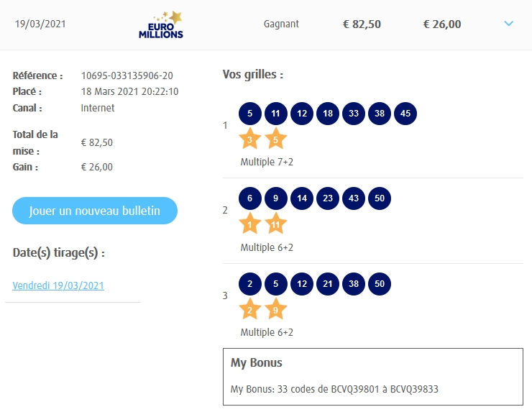Click number ball 21 in grid 3
The height and width of the screenshot is (412, 532).
(328, 283)
